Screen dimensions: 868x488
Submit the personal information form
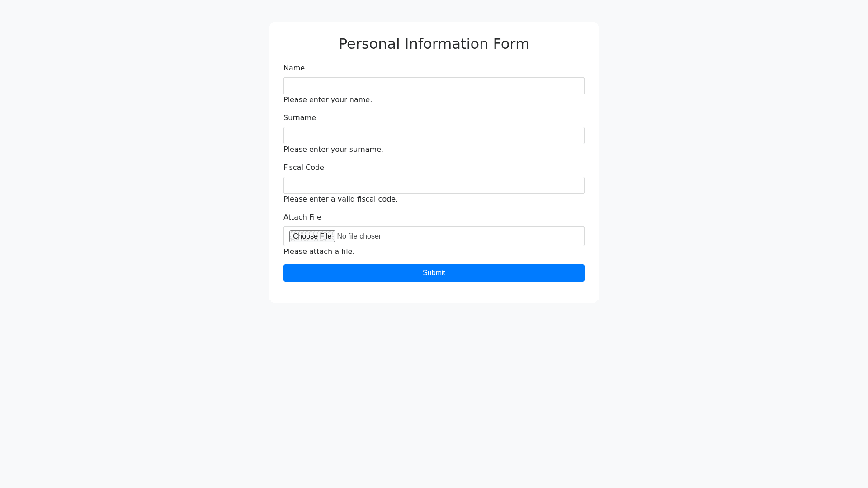[x=434, y=273]
